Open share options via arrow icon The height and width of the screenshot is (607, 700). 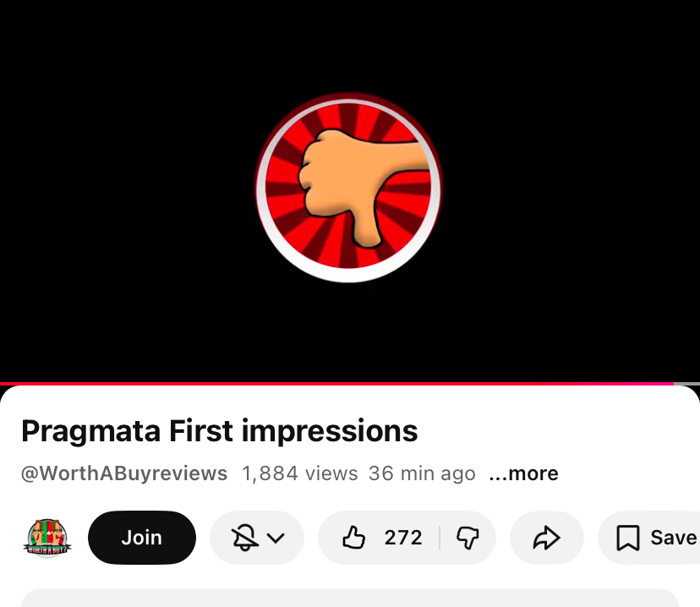click(546, 538)
